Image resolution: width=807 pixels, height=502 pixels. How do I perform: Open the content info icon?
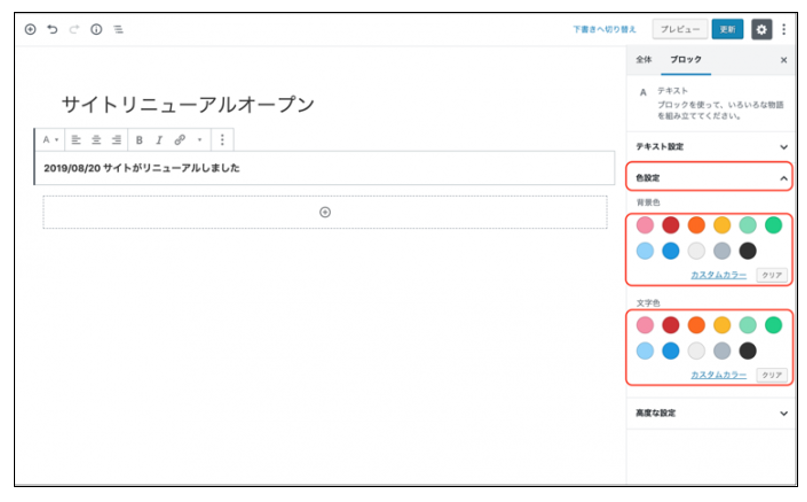click(97, 30)
